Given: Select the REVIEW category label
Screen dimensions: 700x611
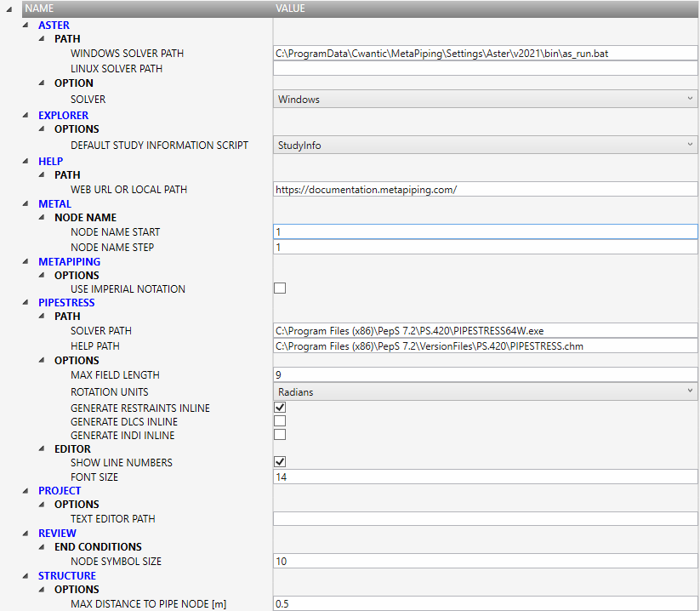Looking at the screenshot, I should (x=57, y=533).
